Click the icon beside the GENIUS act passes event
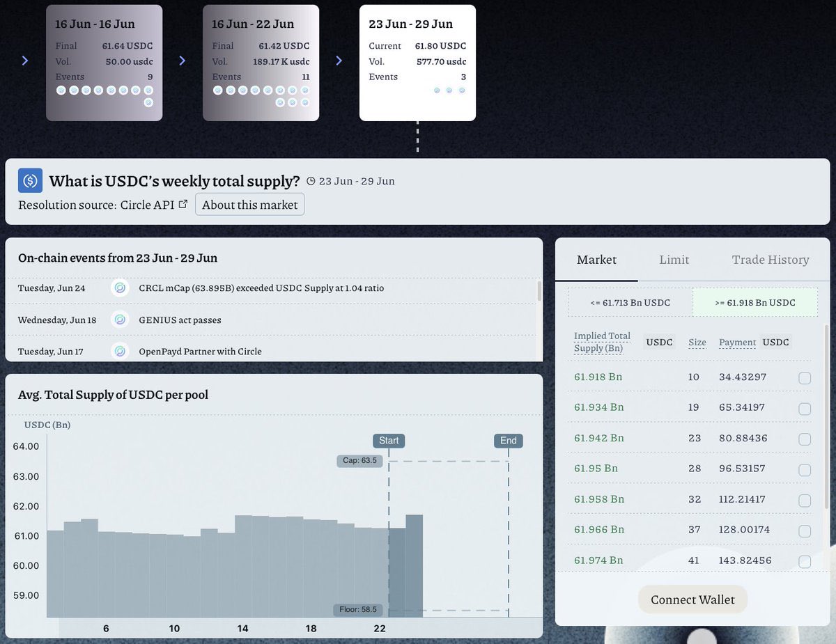 coord(120,320)
